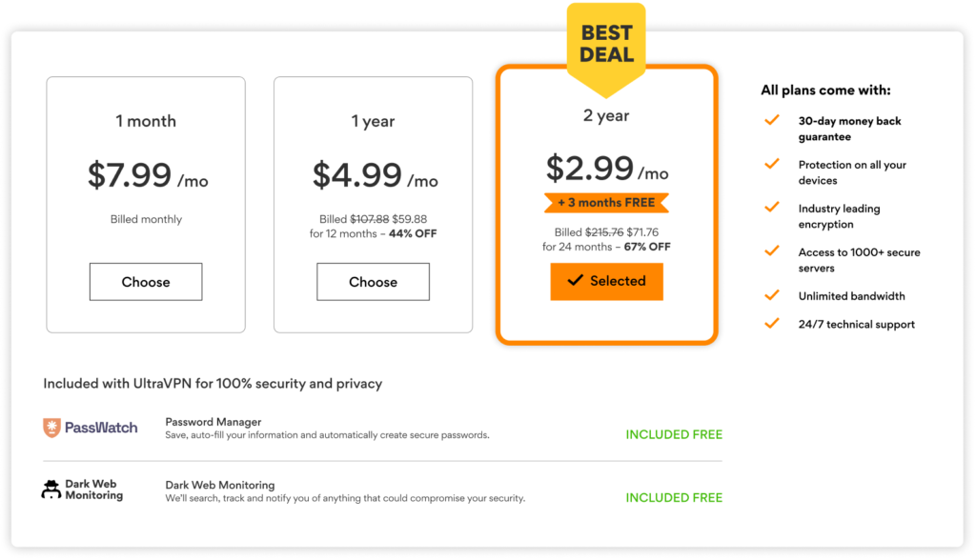The image size is (976, 560).
Task: Choose the 1 month plan
Action: 145,281
